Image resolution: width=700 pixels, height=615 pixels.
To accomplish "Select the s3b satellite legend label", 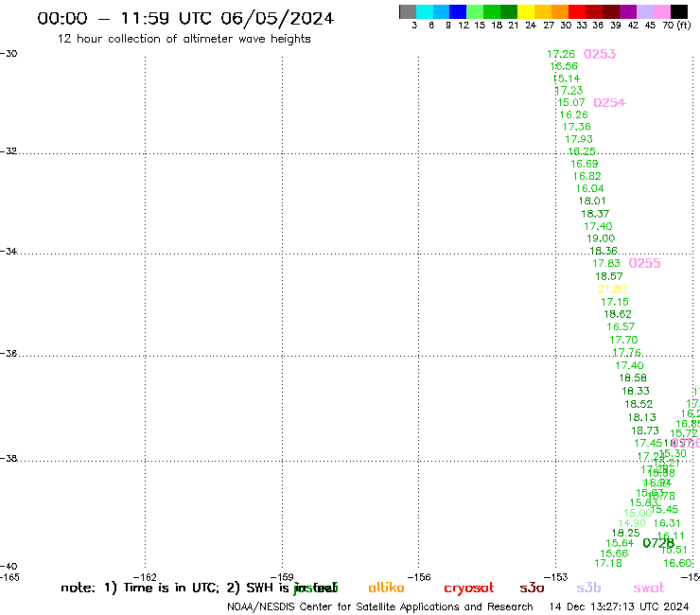I will point(588,588).
